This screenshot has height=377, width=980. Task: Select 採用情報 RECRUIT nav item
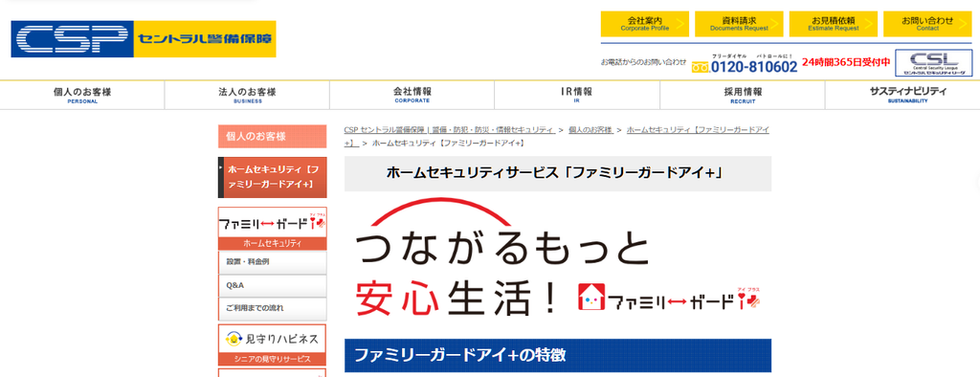point(743,95)
